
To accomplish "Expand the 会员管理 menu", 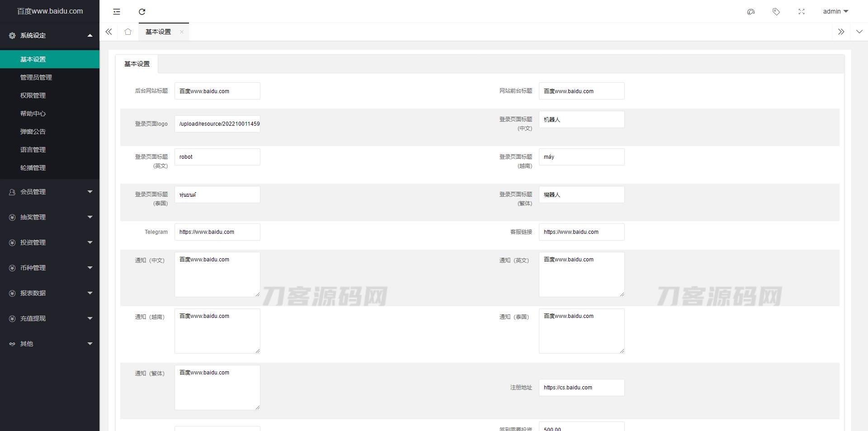I will (x=50, y=192).
